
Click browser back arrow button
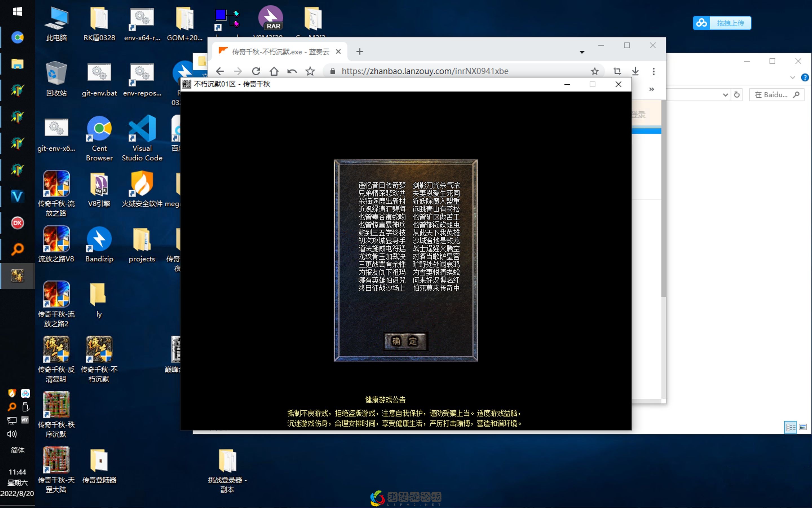pos(220,71)
